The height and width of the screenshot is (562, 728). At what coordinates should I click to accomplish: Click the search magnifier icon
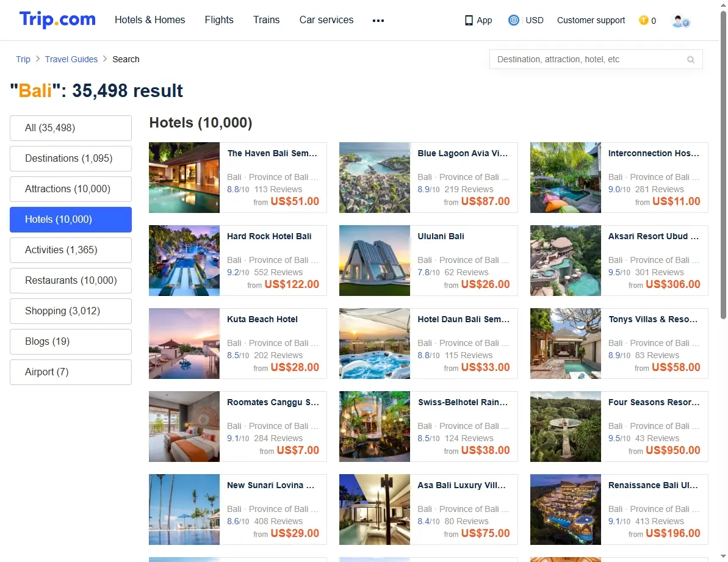click(691, 59)
